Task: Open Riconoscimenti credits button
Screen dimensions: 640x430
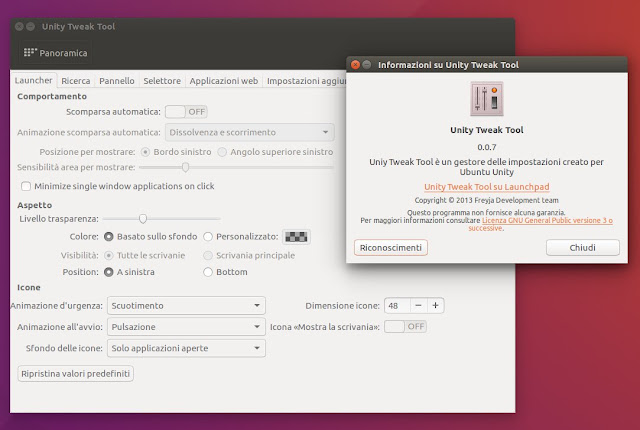Action: [x=391, y=248]
